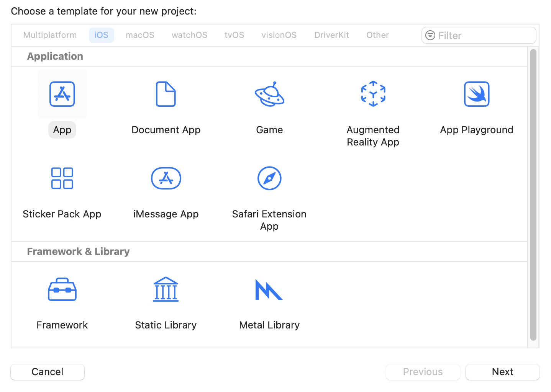Pick the Game template UFO icon
The image size is (551, 392).
tap(269, 94)
